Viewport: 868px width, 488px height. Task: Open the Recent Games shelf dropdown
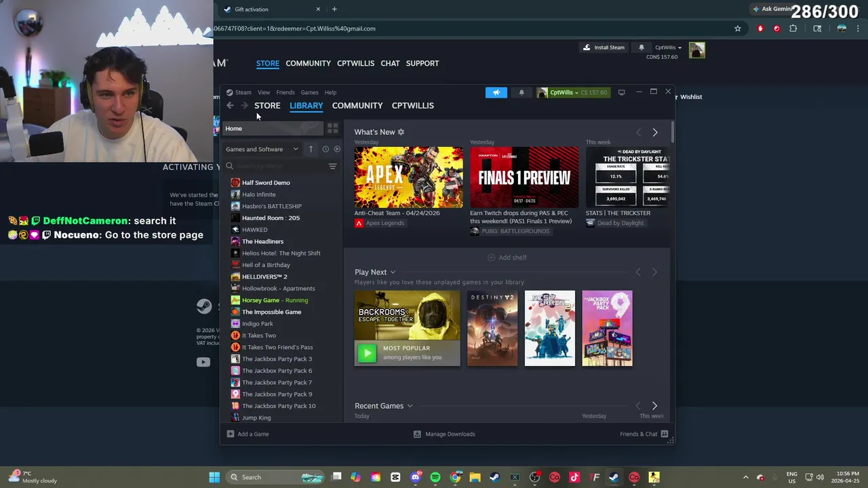tap(410, 406)
